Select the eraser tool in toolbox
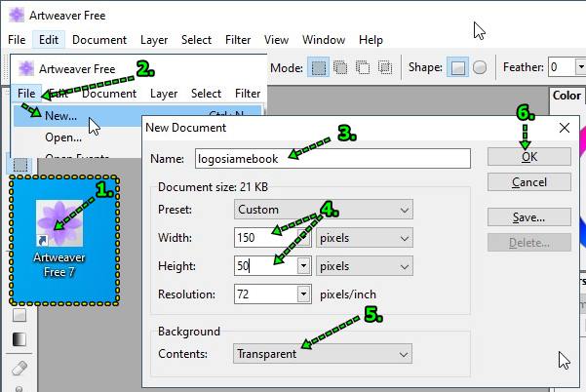 click(20, 368)
